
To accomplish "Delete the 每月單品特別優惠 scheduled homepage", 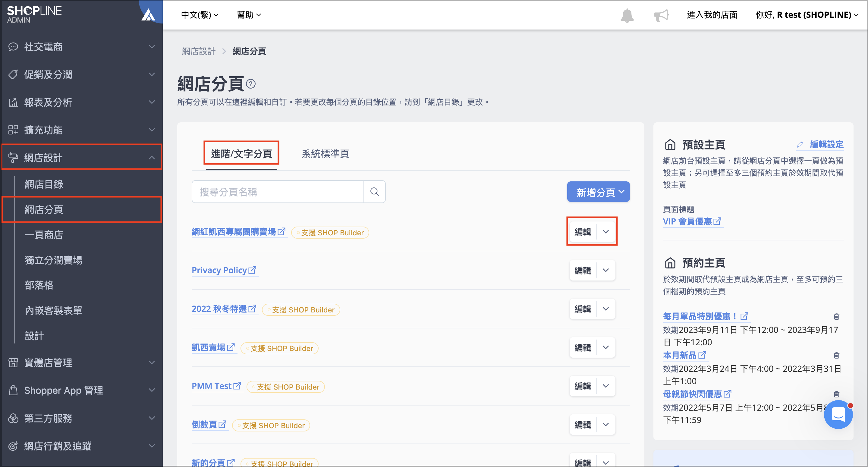I will [836, 316].
